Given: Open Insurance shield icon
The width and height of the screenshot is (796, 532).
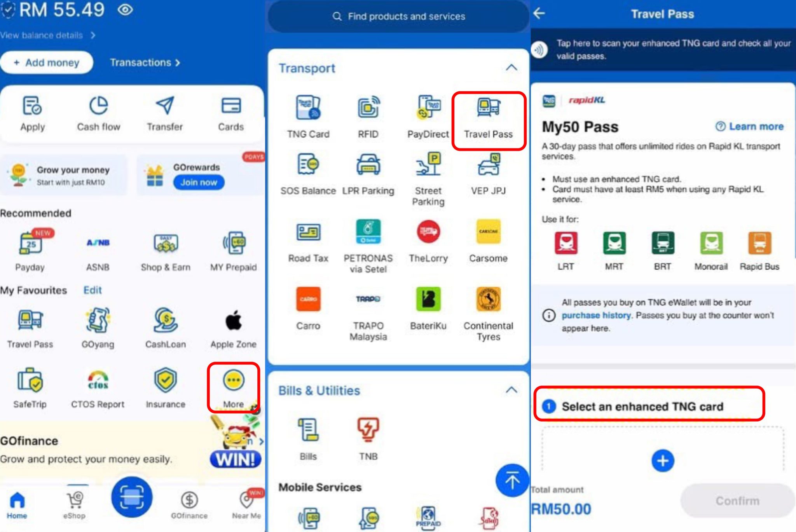Looking at the screenshot, I should (166, 380).
